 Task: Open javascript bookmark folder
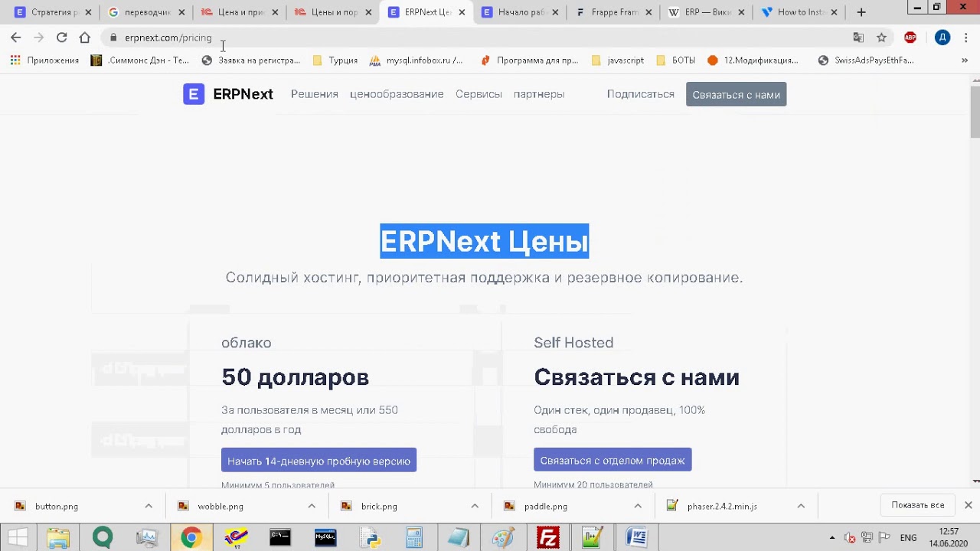click(x=618, y=60)
